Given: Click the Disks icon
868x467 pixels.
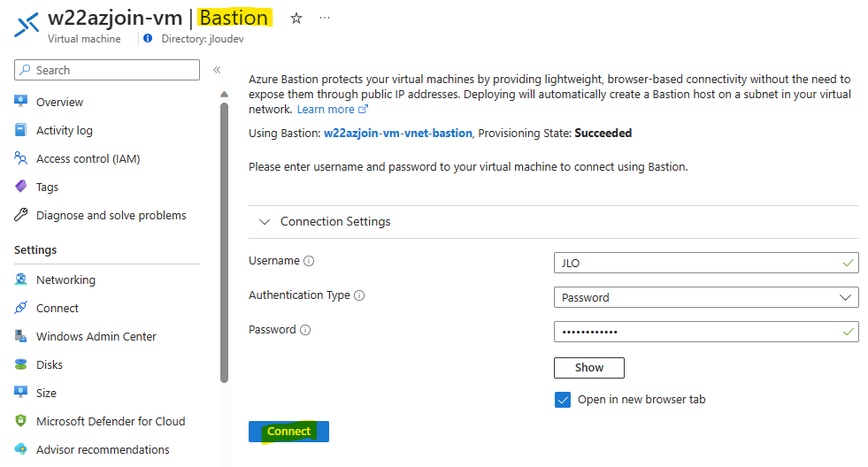Looking at the screenshot, I should (20, 364).
